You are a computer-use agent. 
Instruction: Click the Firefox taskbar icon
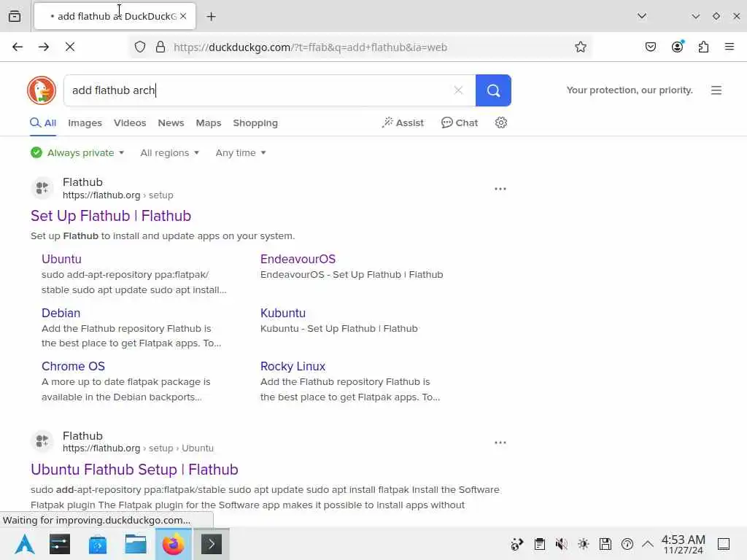tap(174, 544)
